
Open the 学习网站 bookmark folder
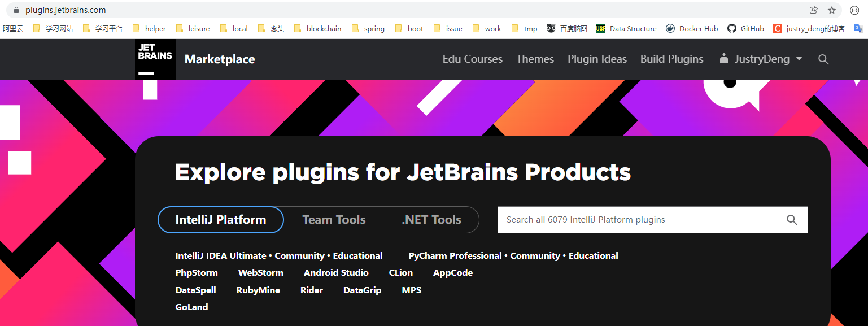point(53,28)
